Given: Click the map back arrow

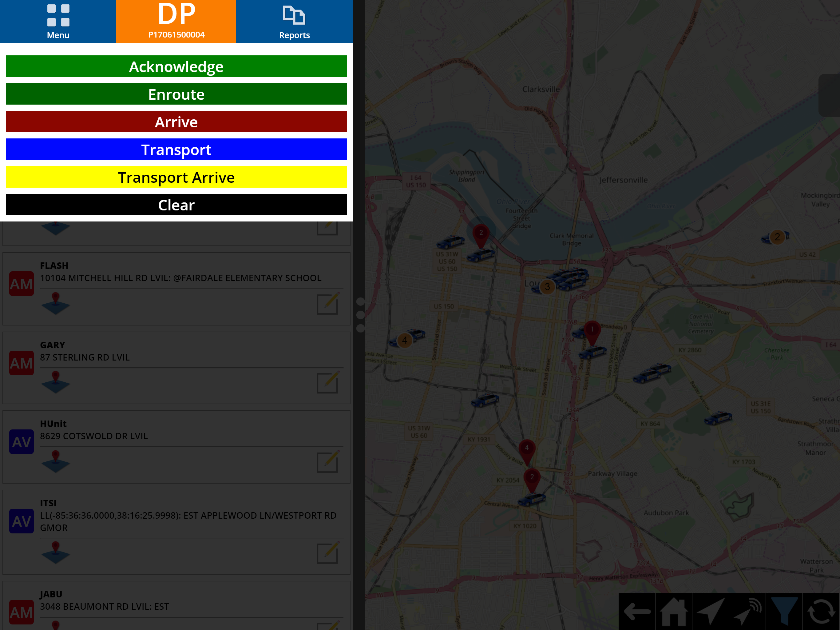Looking at the screenshot, I should [x=637, y=612].
